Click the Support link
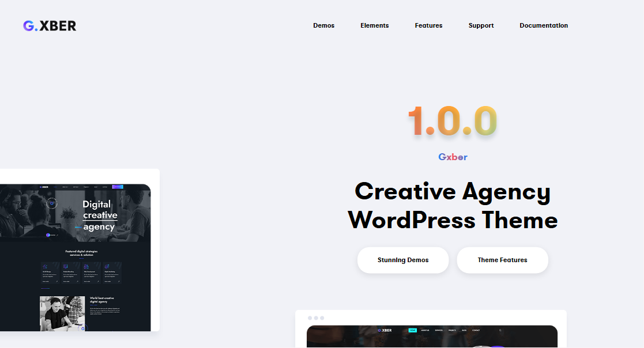The image size is (644, 348). [481, 25]
